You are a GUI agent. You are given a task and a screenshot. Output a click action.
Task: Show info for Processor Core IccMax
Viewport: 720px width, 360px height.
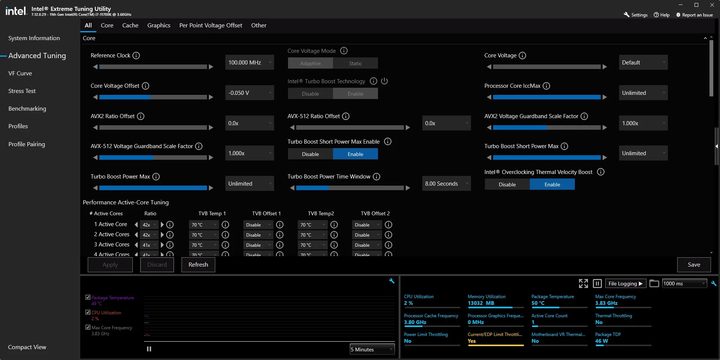pyautogui.click(x=546, y=86)
